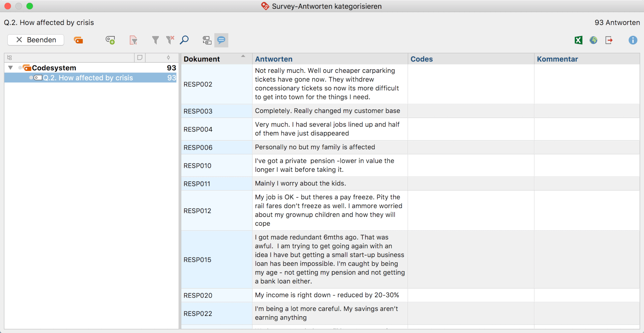Click the orange code system icon in toolbar
The image size is (644, 333).
click(x=78, y=40)
